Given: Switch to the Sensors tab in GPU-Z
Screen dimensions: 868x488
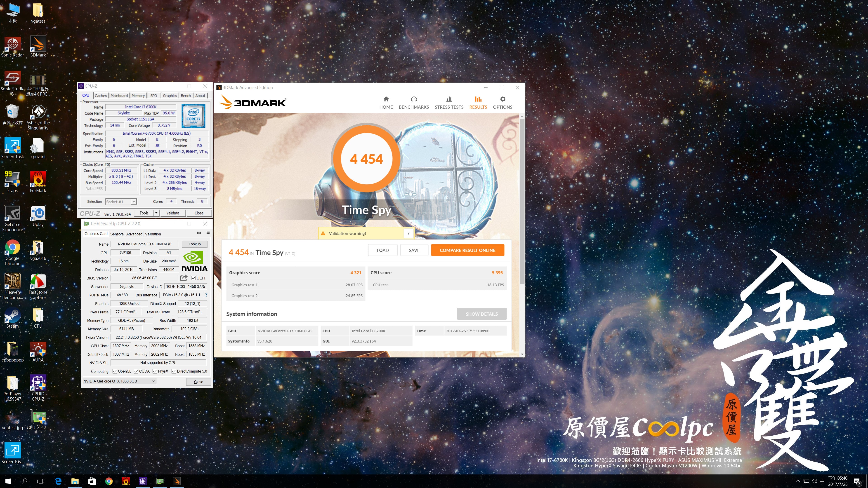Looking at the screenshot, I should coord(117,234).
